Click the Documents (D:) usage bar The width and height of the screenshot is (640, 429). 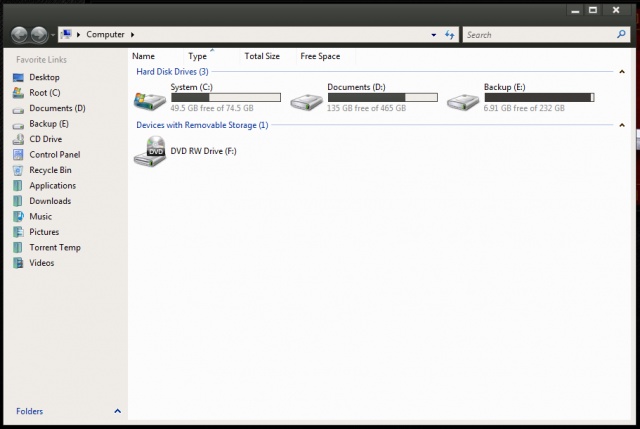point(382,98)
